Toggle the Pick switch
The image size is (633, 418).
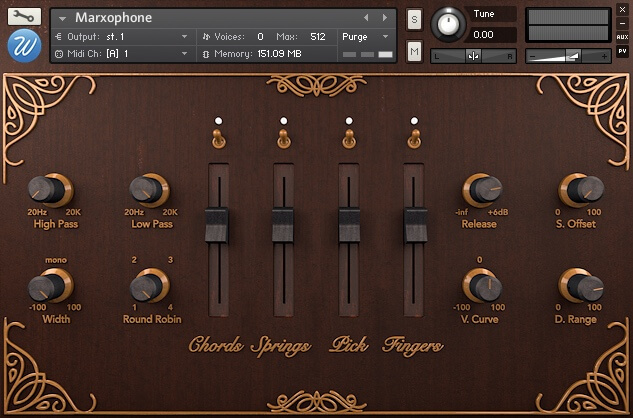pyautogui.click(x=349, y=139)
